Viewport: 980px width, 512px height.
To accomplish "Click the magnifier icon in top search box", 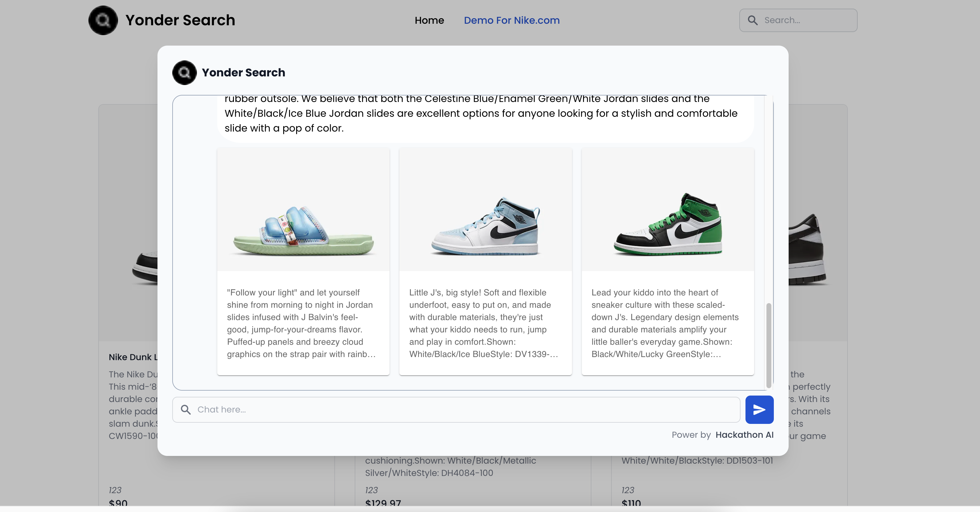I will pos(753,20).
